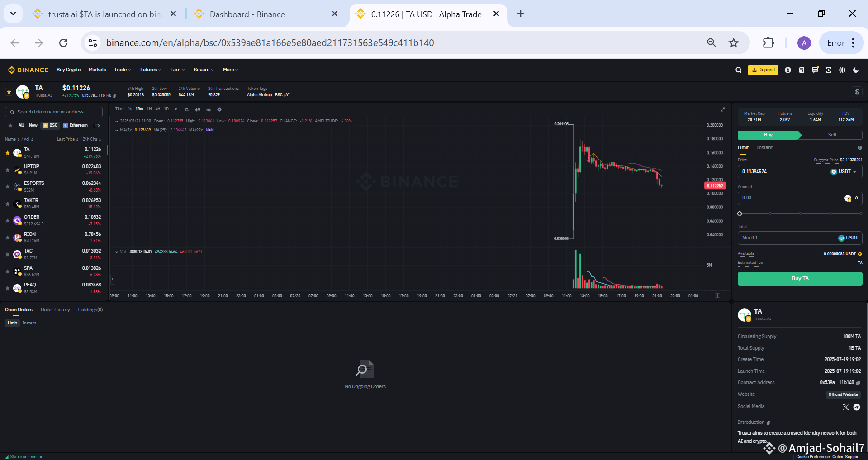Click the Amount input field
Viewport: 868px width, 460px height.
click(800, 198)
